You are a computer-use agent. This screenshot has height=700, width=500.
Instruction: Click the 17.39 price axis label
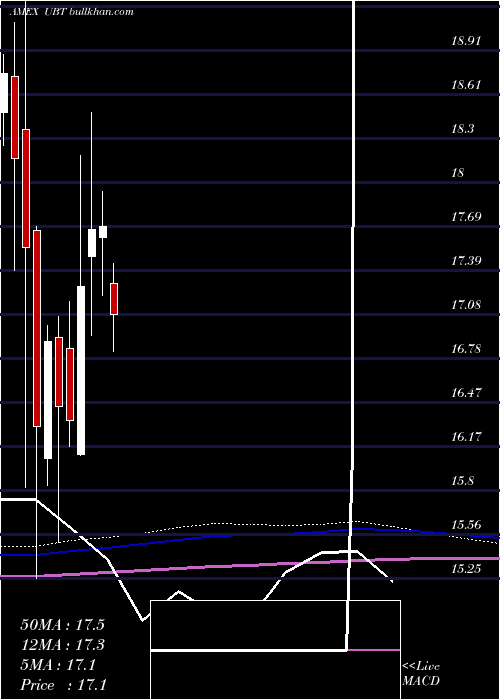[466, 261]
